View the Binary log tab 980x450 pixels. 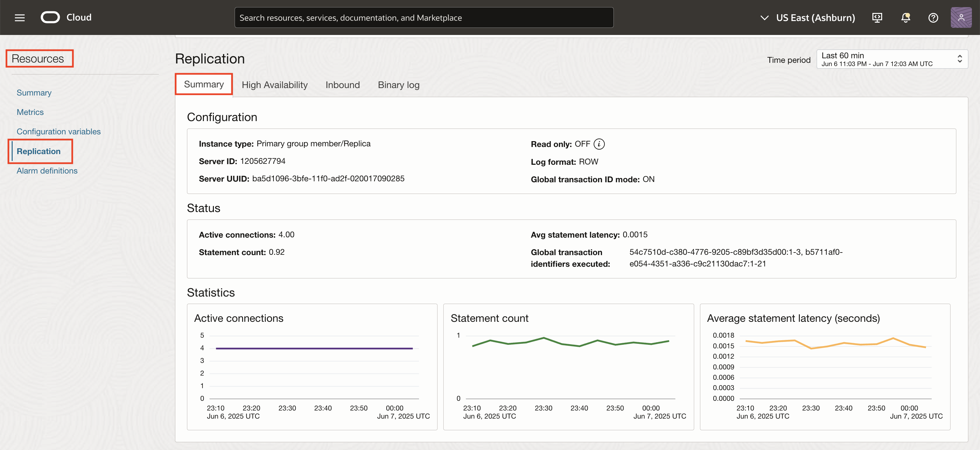tap(398, 85)
